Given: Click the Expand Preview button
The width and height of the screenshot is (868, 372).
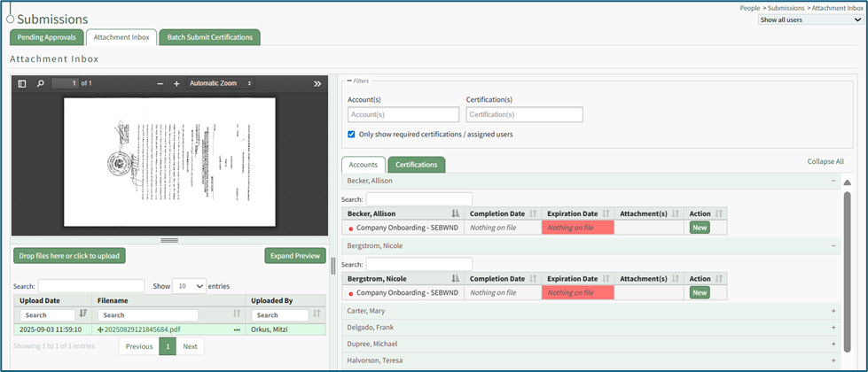Looking at the screenshot, I should (294, 256).
